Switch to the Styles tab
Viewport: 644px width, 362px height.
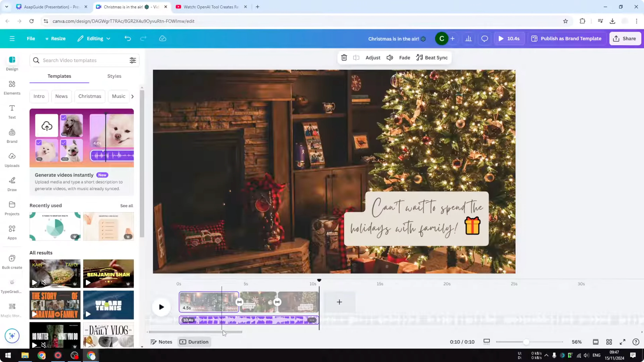click(x=114, y=76)
